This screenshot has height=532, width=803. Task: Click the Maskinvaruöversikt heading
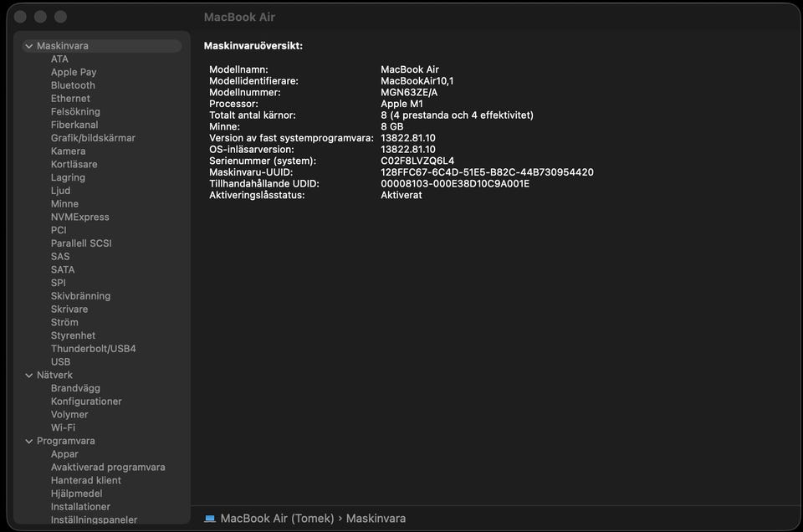pos(253,45)
